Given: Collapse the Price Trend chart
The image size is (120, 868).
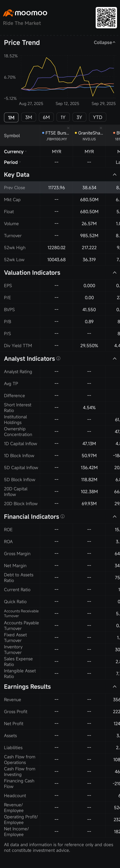Looking at the screenshot, I should click(104, 42).
